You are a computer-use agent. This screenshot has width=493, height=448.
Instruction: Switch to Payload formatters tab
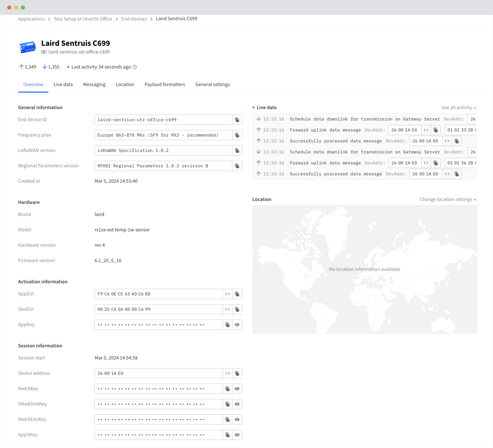click(x=165, y=84)
